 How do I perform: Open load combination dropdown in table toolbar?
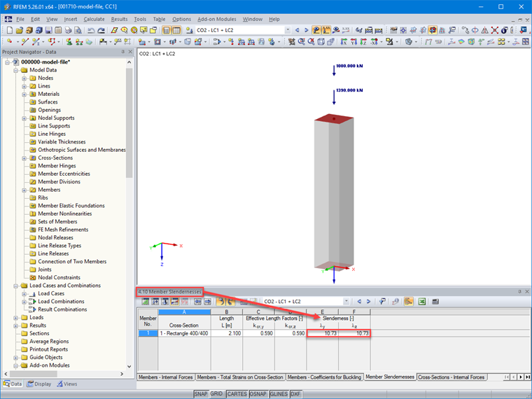click(x=346, y=302)
